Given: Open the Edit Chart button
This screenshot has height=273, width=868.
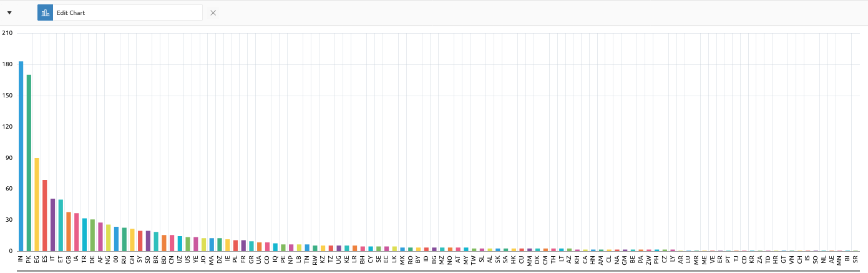Looking at the screenshot, I should 120,12.
